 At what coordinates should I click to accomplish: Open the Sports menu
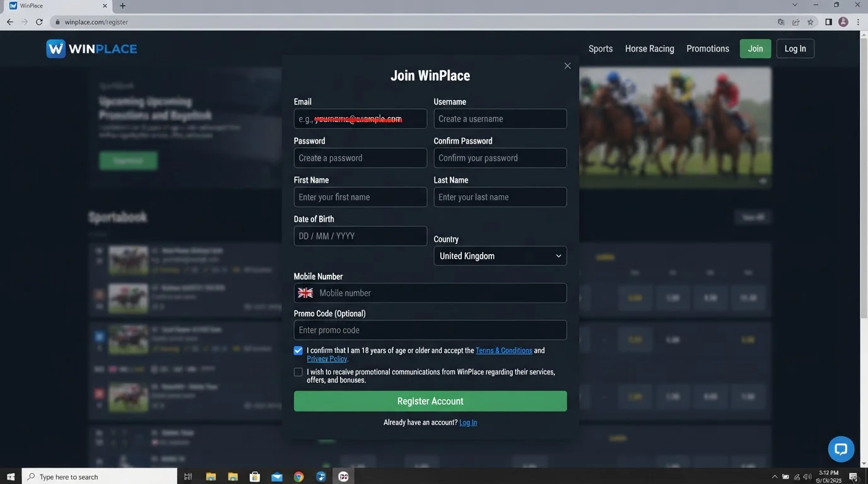(601, 49)
